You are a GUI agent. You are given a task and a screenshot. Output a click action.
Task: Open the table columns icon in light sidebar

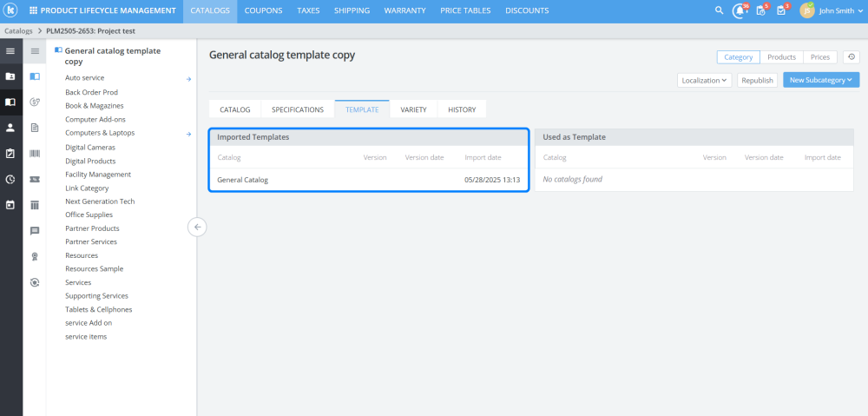(35, 205)
